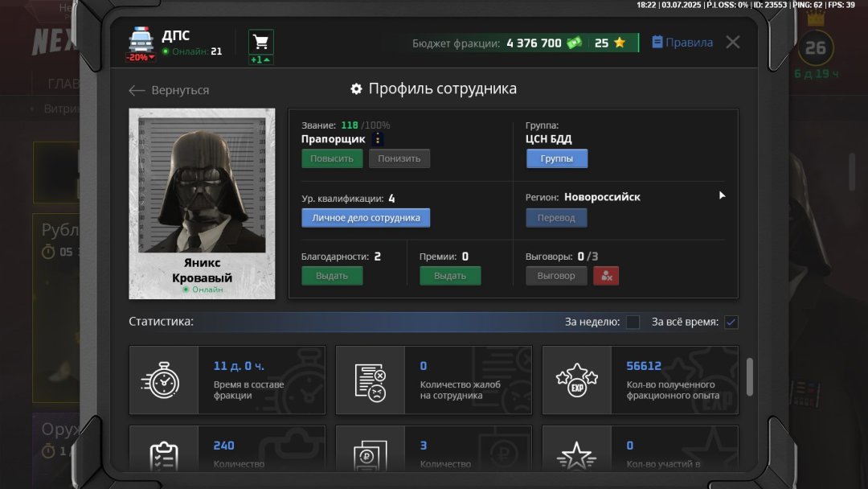Click the +1 badge under cart
The height and width of the screenshot is (489, 868).
point(260,60)
